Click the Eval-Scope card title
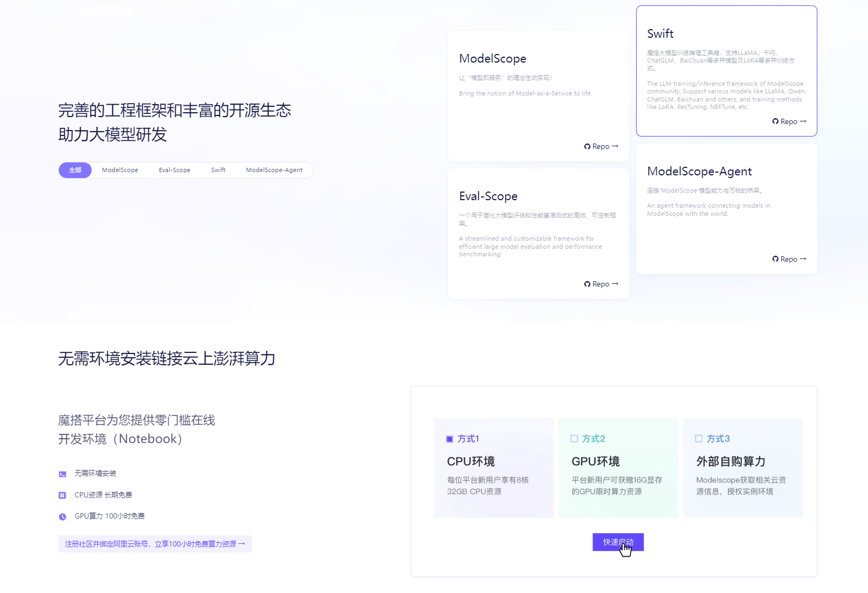Image resolution: width=868 pixels, height=593 pixels. 488,196
